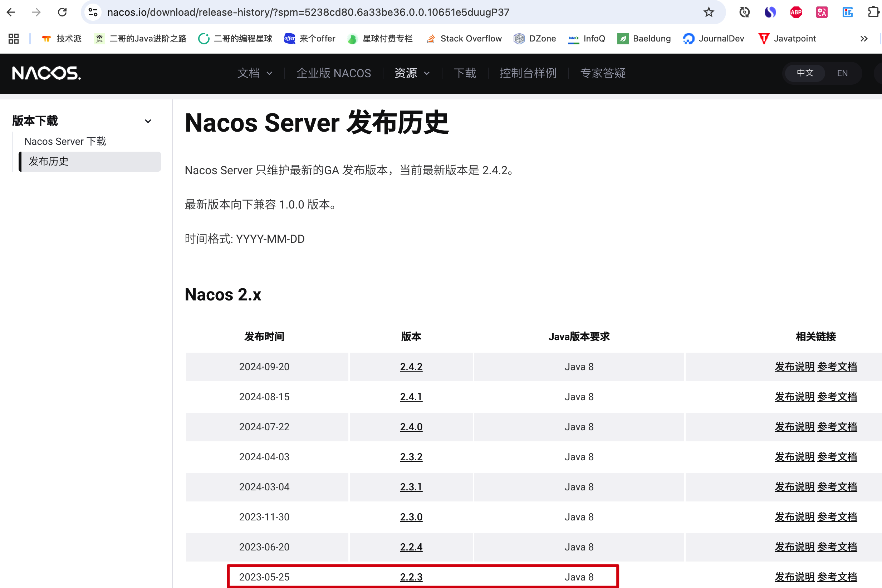The image size is (882, 588).
Task: Open the apps grid in bookmarks bar
Action: pyautogui.click(x=14, y=39)
